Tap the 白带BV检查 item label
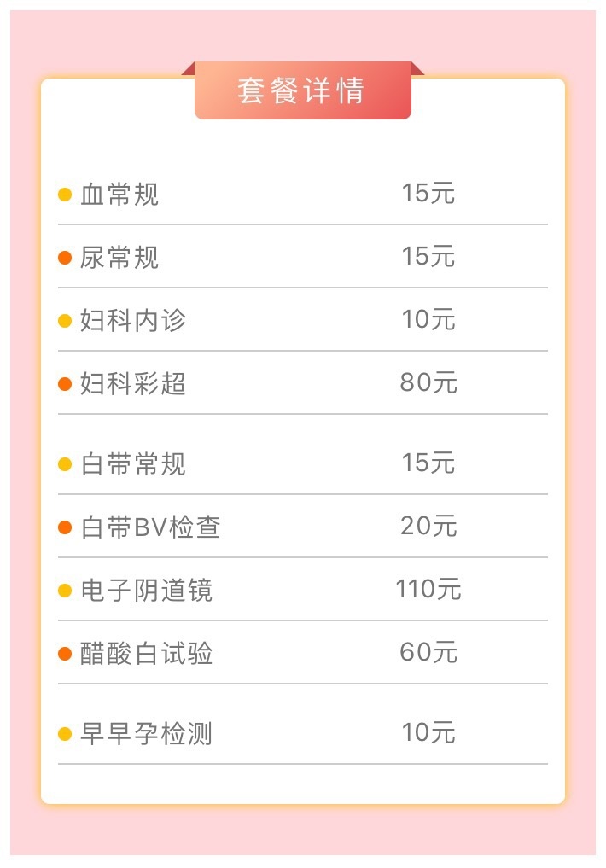This screenshot has height=868, width=606. [x=150, y=527]
